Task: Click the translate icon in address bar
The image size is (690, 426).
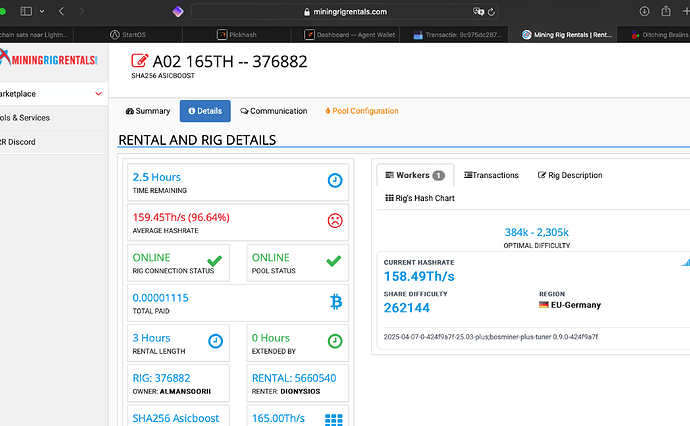Action: tap(478, 11)
